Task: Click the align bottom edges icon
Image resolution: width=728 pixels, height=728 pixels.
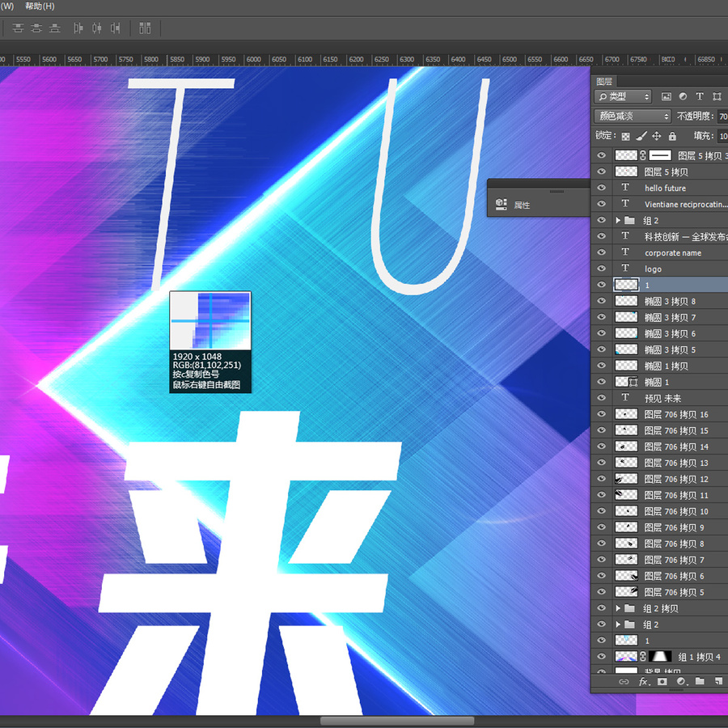Action: click(55, 28)
